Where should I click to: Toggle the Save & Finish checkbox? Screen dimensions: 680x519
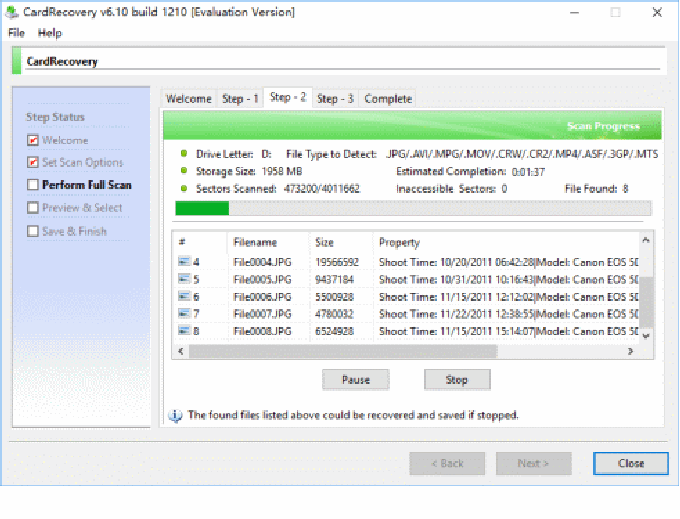point(33,231)
